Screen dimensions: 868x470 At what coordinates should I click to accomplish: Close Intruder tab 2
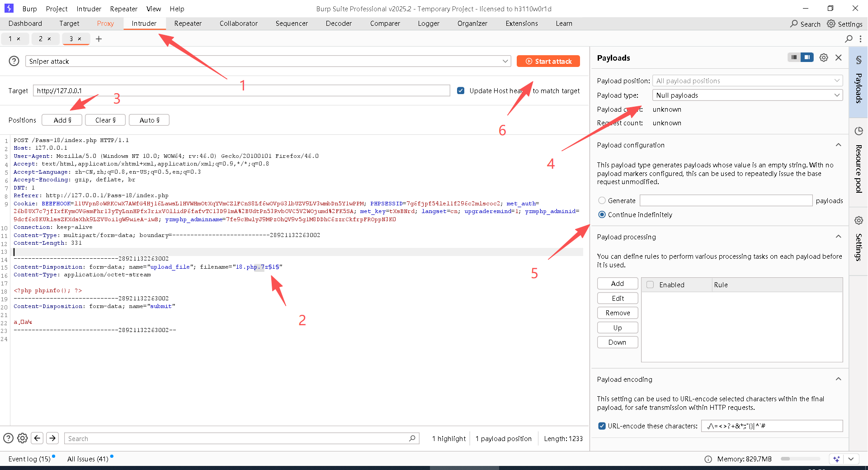pyautogui.click(x=49, y=39)
